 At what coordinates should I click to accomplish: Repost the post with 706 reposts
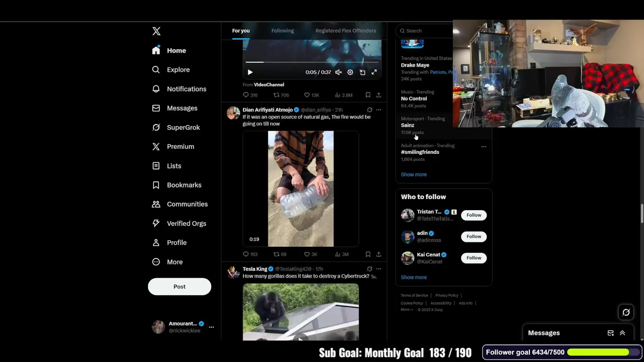click(281, 95)
